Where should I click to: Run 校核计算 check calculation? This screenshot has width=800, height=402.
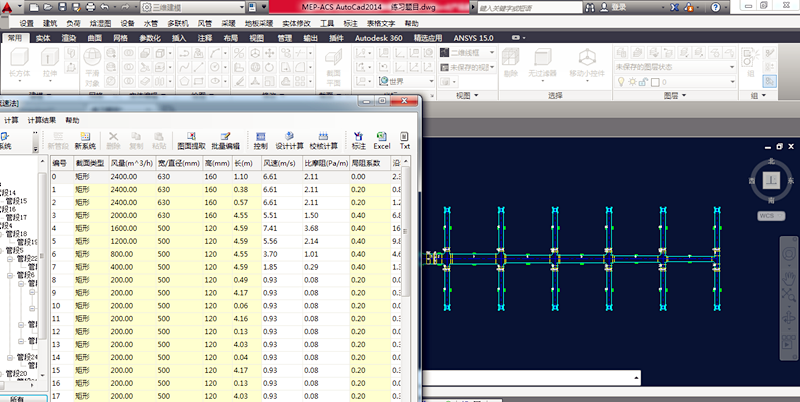tap(323, 140)
